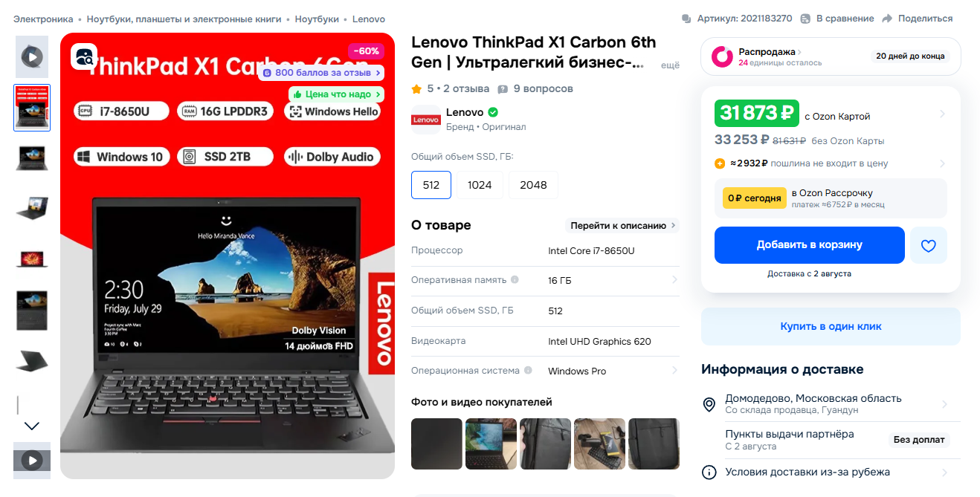Play the video thumbnail at top of gallery

coord(32,56)
